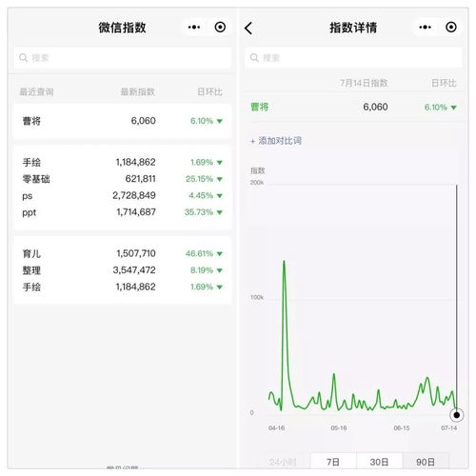
Task: Select the ps keyword row
Action: pos(122,195)
